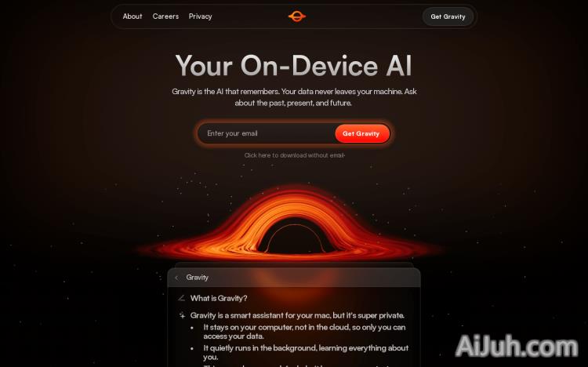Click the Your On-Device AI headline
The width and height of the screenshot is (588, 367).
pyautogui.click(x=294, y=66)
